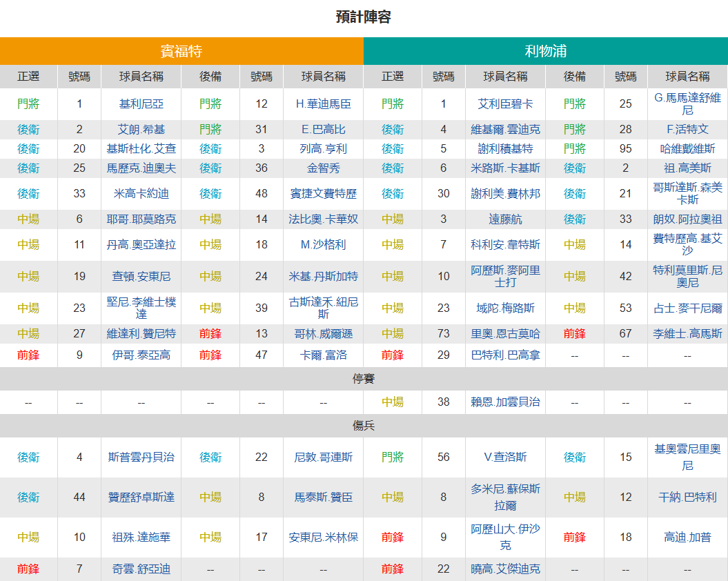Click player name 哈維戴維斯

687,148
